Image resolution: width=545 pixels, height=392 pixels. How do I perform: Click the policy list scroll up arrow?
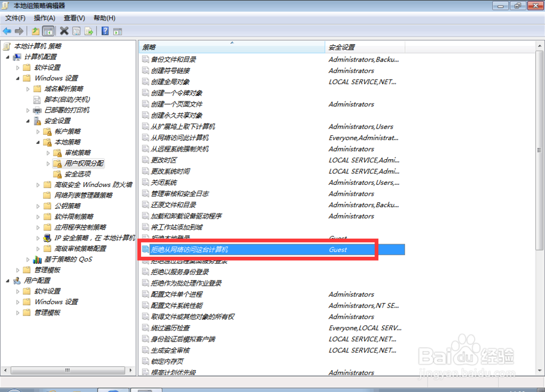(539, 46)
